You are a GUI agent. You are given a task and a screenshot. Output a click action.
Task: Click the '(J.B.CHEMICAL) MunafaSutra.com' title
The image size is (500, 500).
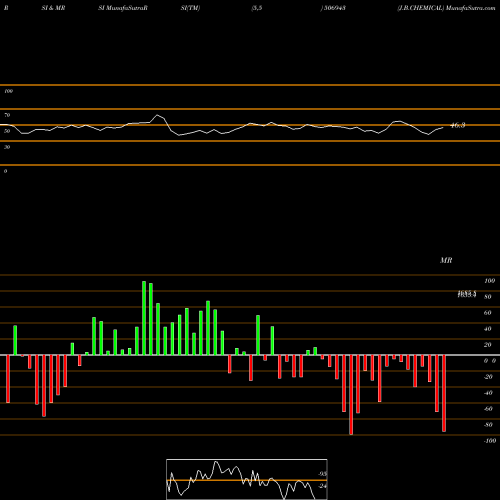tap(446, 8)
